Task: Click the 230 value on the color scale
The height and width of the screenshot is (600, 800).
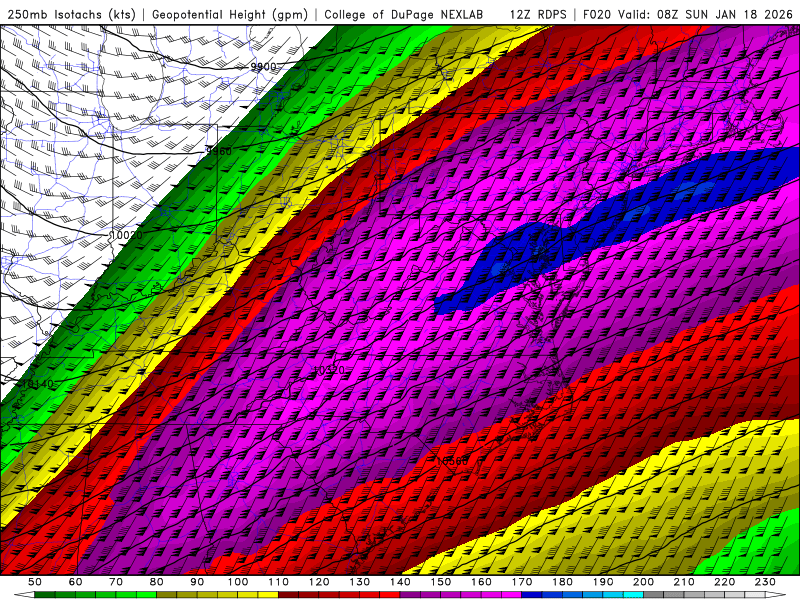Action: (x=766, y=582)
